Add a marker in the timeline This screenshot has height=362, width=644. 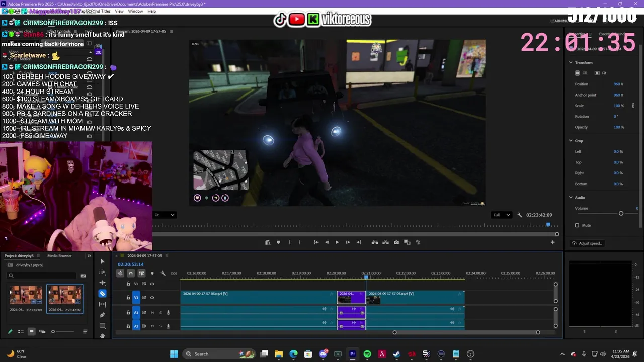[x=152, y=273]
